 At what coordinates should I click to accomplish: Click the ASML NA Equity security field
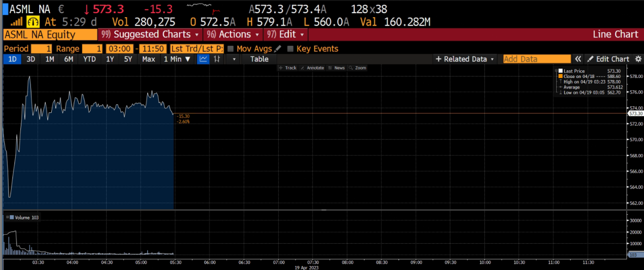50,34
